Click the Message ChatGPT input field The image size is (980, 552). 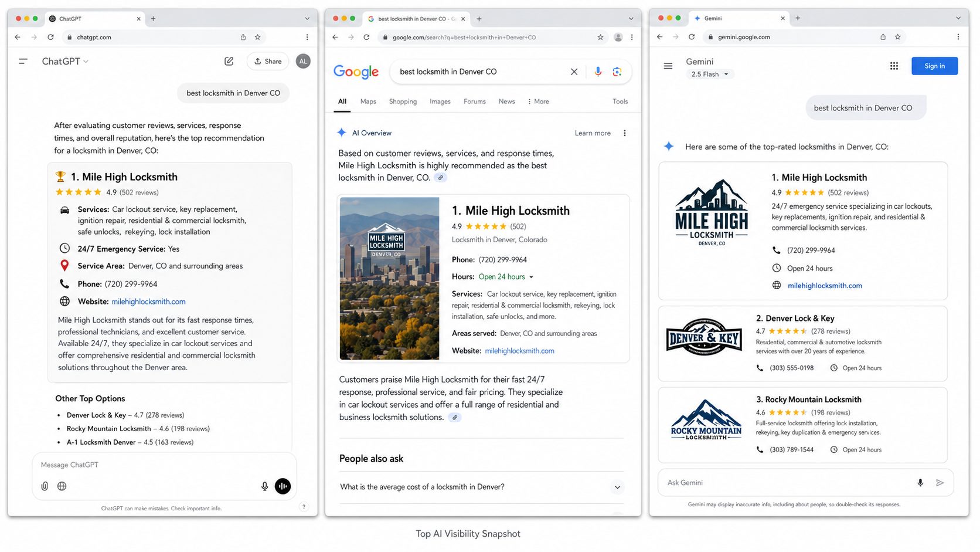[x=164, y=465]
